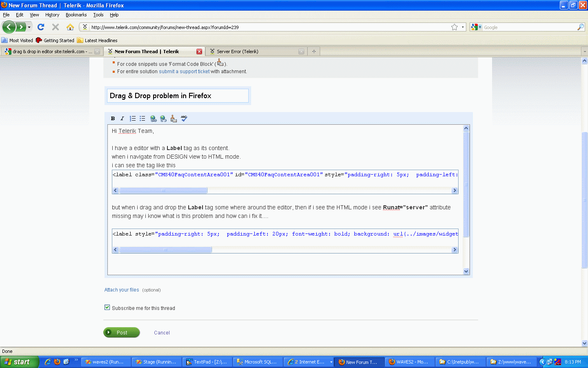Open the History menu
Viewport: 588px width, 368px height.
[x=52, y=15]
